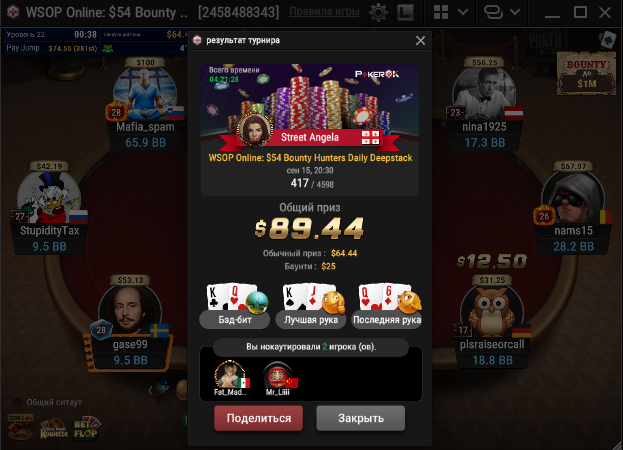Click Mr_Liiii knocked-out player avatar
Image resolution: width=623 pixels, height=450 pixels.
[278, 375]
